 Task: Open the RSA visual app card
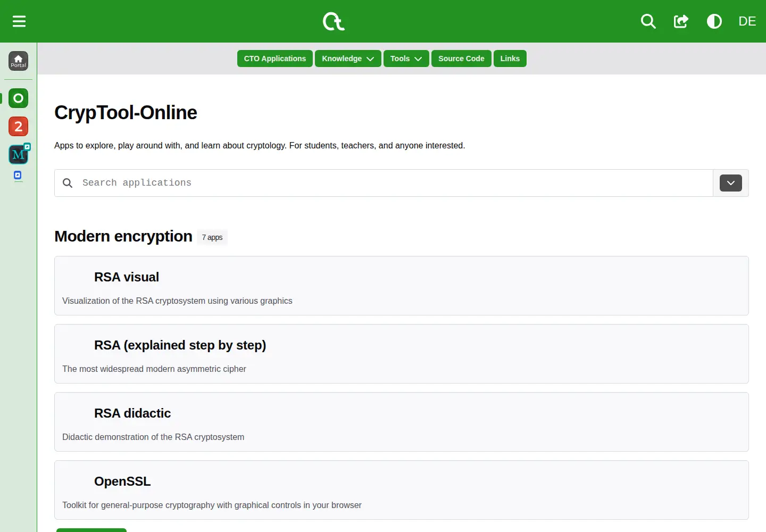402,286
